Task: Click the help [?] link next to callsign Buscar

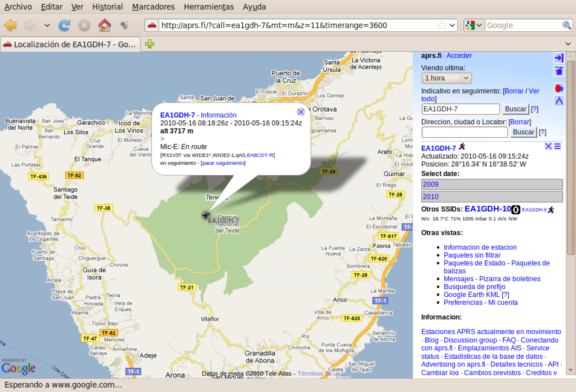Action: (x=535, y=109)
